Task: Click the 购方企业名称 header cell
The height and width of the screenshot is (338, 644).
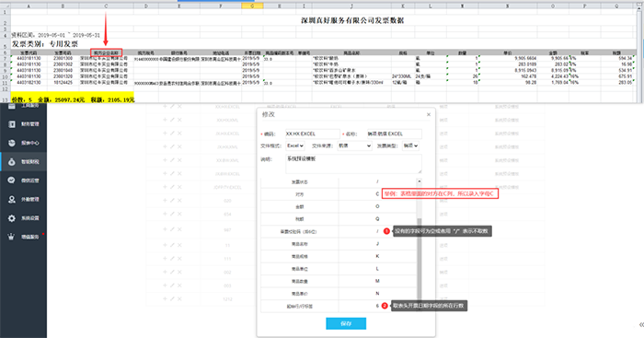Action: pyautogui.click(x=107, y=52)
